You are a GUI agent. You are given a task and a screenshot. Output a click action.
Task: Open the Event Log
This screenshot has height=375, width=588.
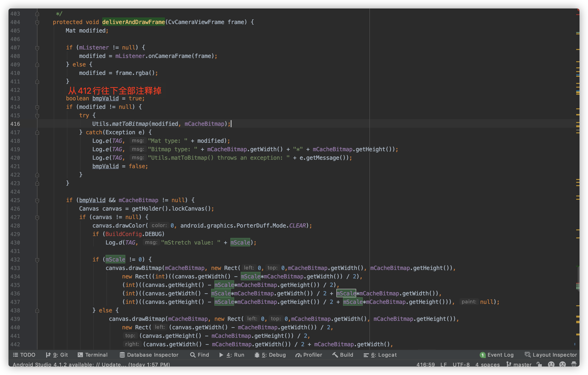click(497, 355)
